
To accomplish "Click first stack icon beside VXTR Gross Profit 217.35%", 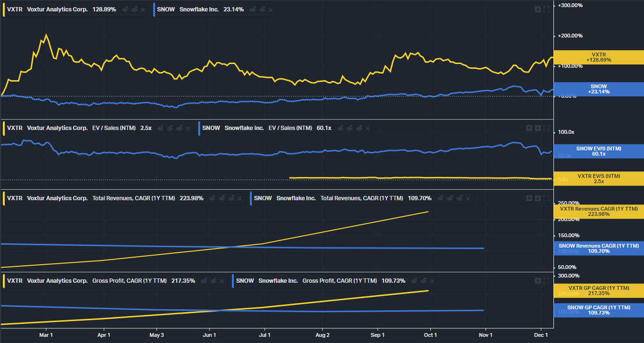I will (205, 281).
